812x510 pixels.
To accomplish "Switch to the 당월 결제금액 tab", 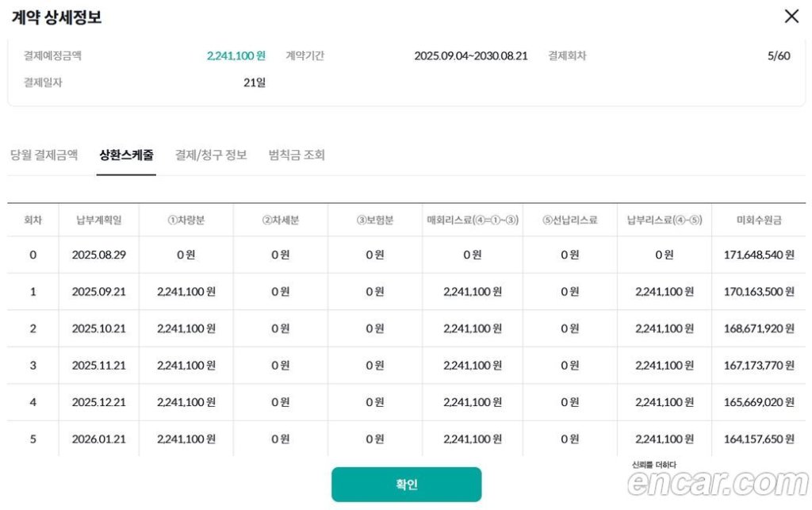I will 44,155.
